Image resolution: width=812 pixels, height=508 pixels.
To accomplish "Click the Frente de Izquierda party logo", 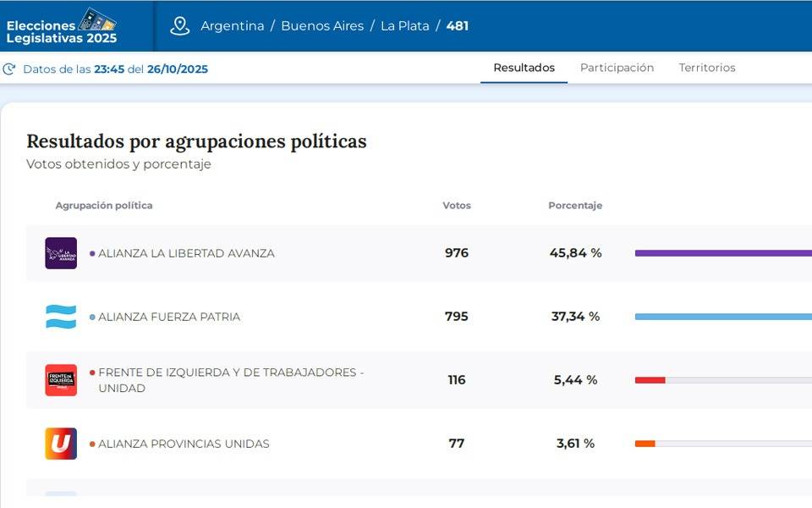I will [61, 380].
